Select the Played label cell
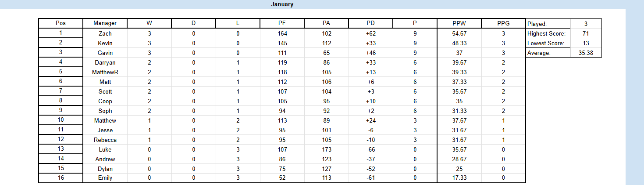Image resolution: width=644 pixels, height=185 pixels. click(x=548, y=24)
